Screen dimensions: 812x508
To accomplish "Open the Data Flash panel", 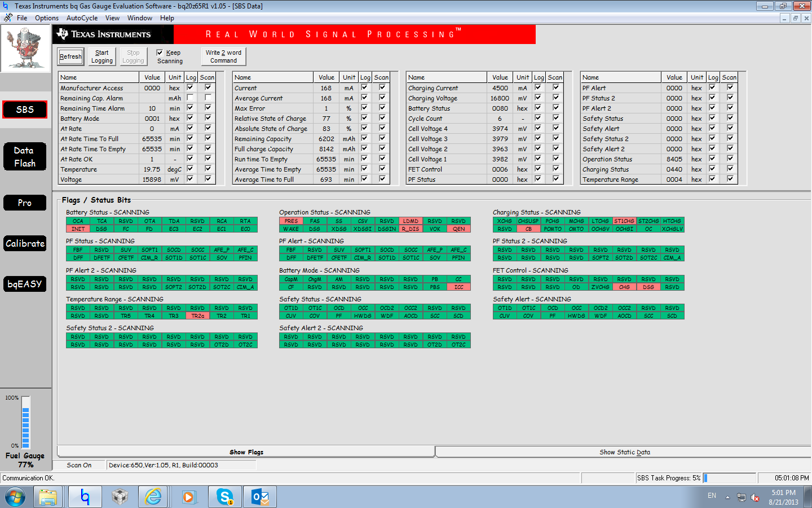I will point(24,157).
